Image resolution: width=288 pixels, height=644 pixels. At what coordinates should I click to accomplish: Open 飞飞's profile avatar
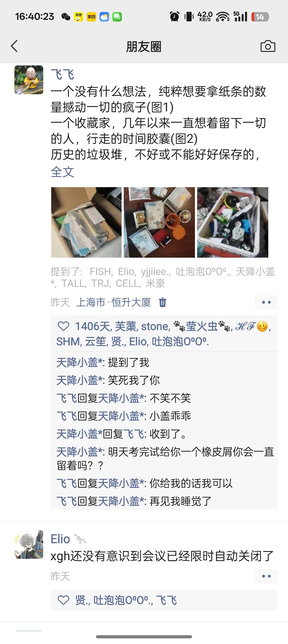pos(29,80)
